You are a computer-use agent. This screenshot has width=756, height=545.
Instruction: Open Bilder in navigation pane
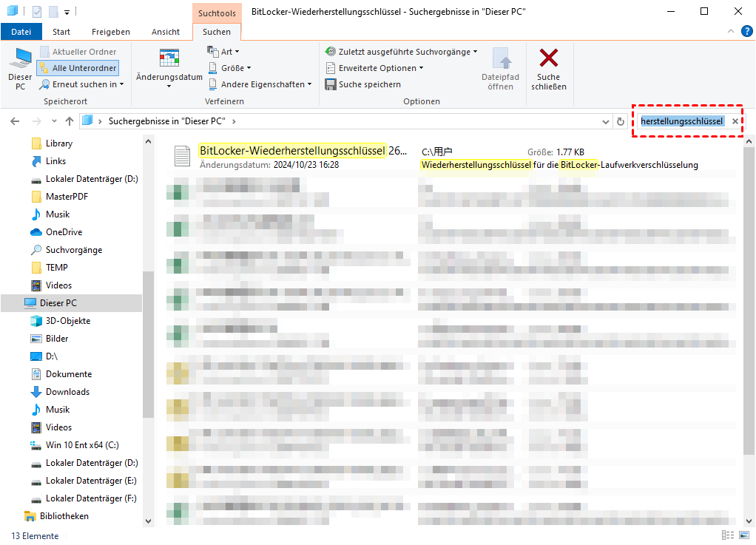(x=57, y=339)
